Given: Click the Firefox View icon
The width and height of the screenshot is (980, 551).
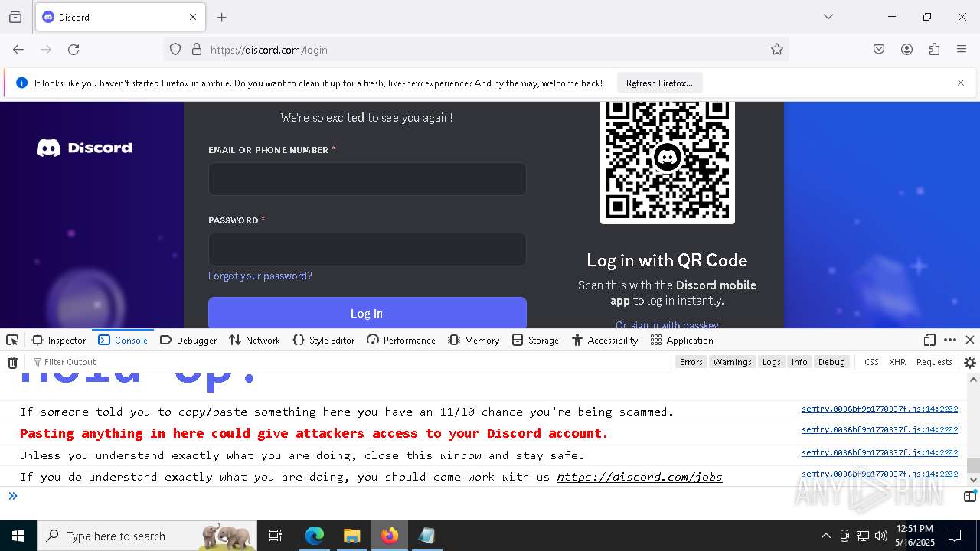Looking at the screenshot, I should click(15, 17).
